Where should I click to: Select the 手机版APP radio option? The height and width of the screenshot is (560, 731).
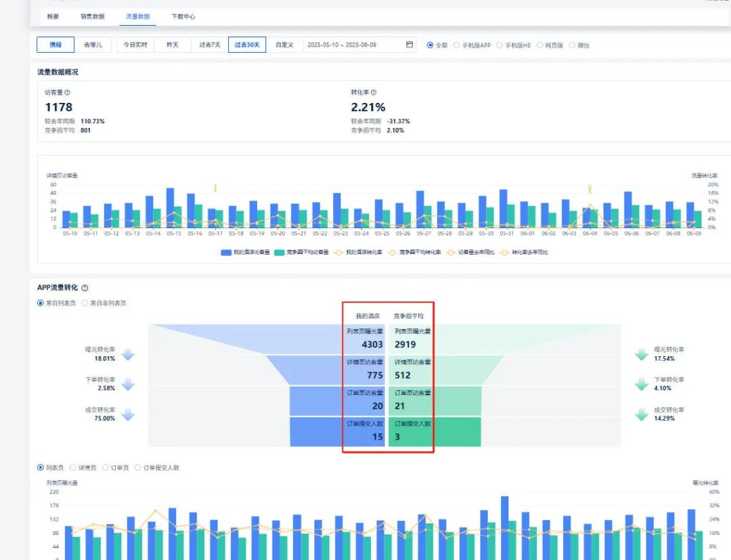pyautogui.click(x=457, y=45)
